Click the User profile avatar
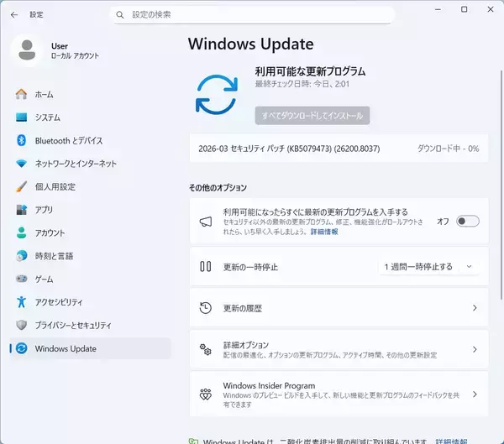Image resolution: width=504 pixels, height=444 pixels. click(27, 50)
